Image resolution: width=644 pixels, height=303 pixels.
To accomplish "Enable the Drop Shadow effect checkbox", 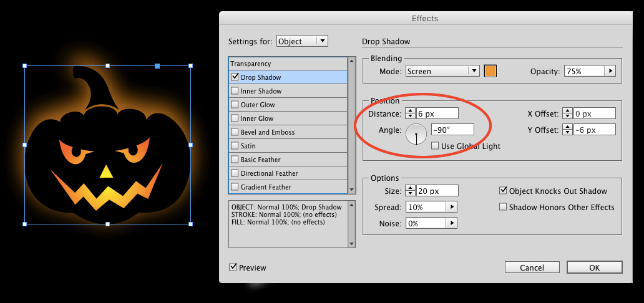I will tap(235, 77).
